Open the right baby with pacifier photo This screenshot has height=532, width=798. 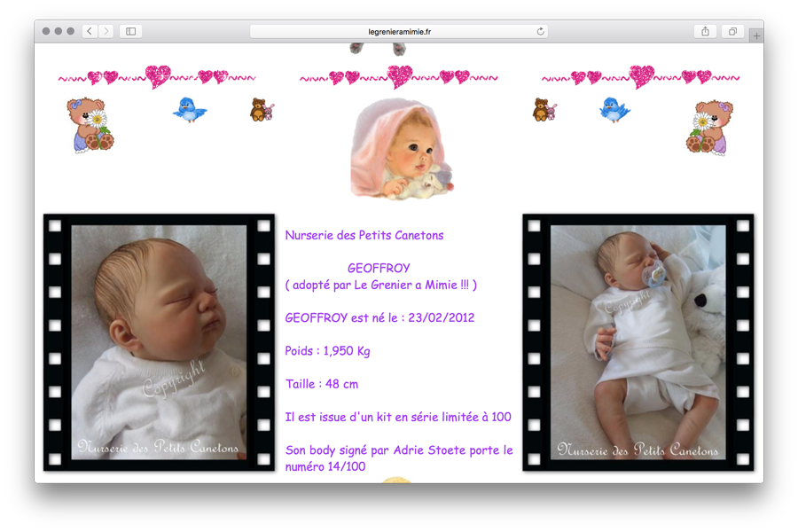tap(638, 342)
